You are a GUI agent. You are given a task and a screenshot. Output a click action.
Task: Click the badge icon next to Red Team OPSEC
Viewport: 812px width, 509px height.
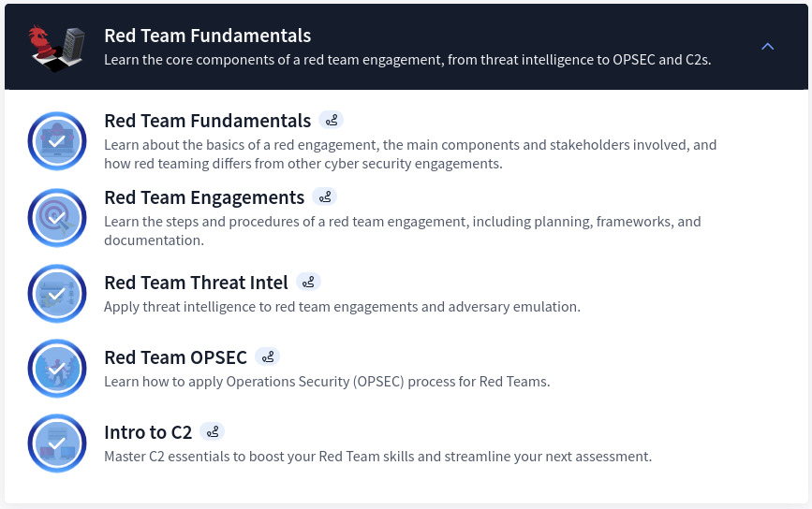pos(267,357)
